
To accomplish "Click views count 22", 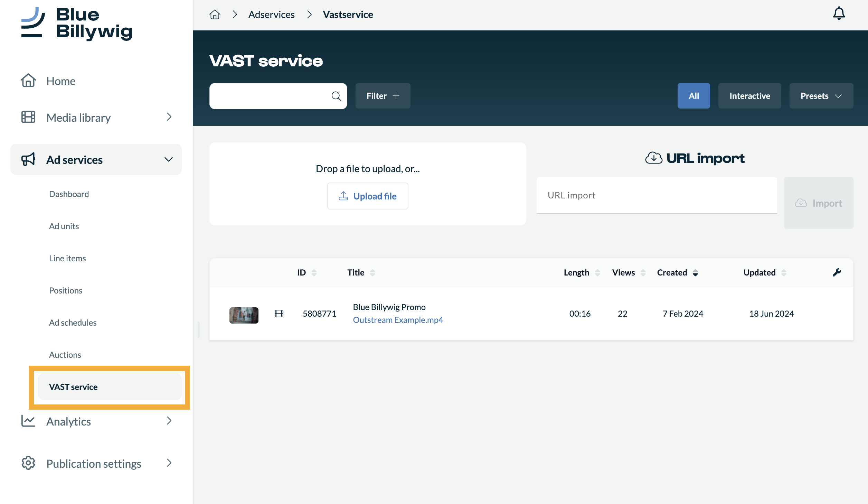I will coord(622,314).
